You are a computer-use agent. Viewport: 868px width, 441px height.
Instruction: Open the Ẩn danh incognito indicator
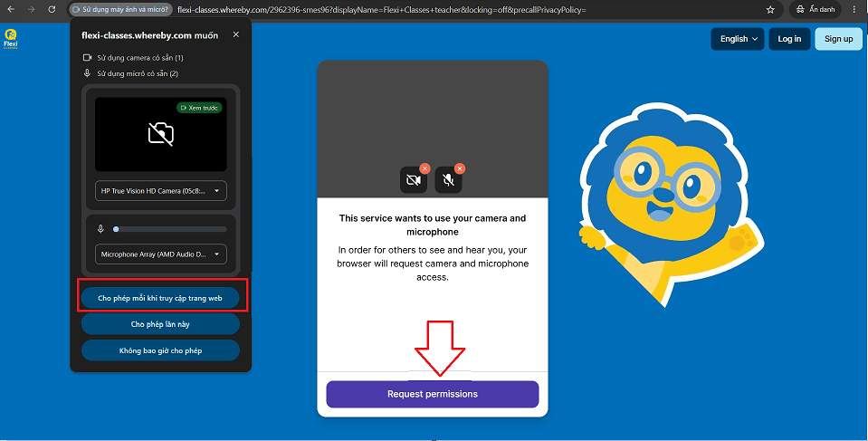[x=815, y=9]
